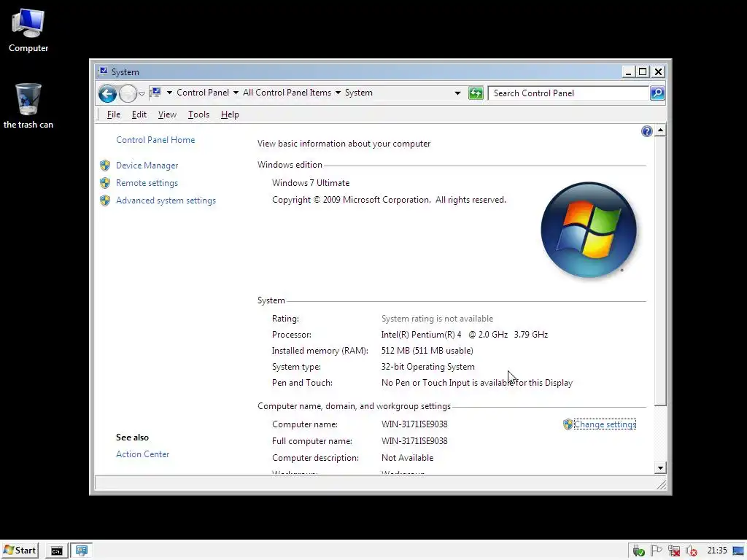747x560 pixels.
Task: Click the address bar computer icon
Action: click(x=156, y=93)
